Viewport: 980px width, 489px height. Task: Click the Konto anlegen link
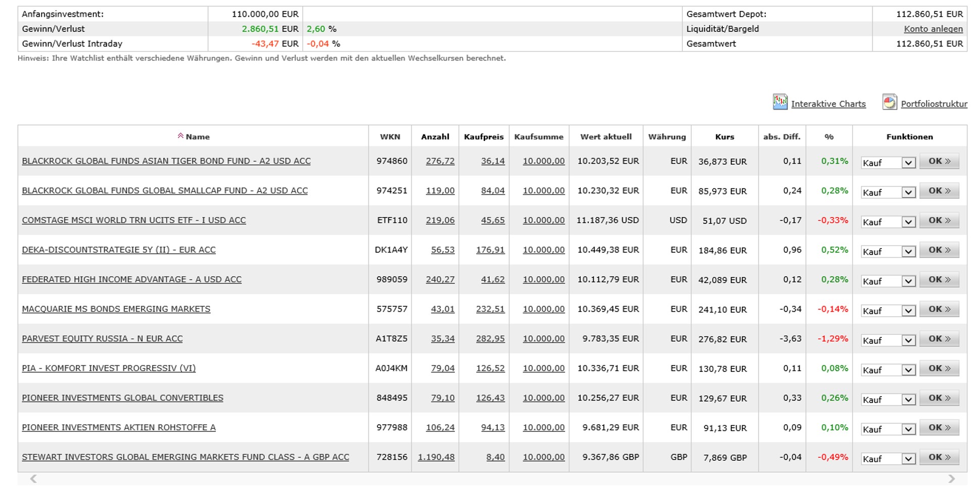point(933,29)
